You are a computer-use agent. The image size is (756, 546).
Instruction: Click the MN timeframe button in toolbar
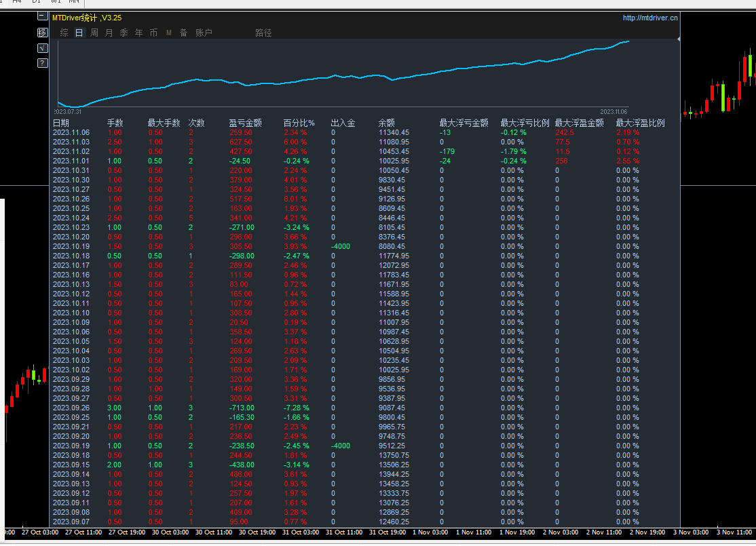coord(75,2)
